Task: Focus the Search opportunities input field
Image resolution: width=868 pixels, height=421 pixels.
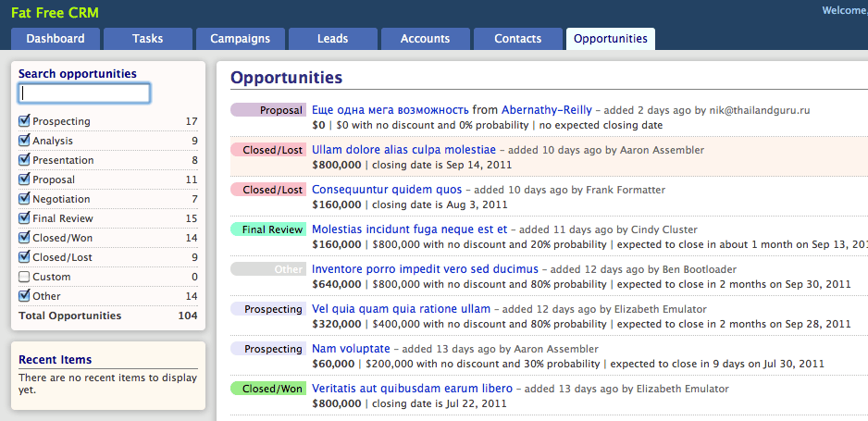Action: (84, 93)
